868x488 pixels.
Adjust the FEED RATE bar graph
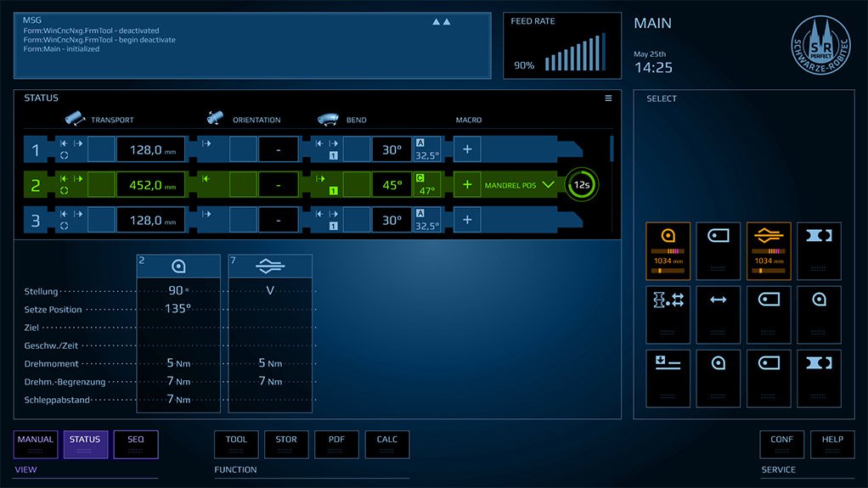click(x=575, y=53)
